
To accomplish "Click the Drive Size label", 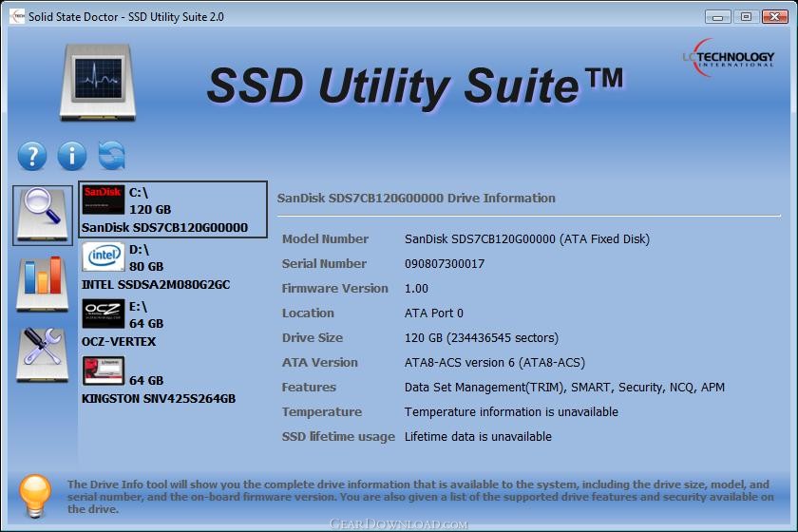I will [x=313, y=337].
